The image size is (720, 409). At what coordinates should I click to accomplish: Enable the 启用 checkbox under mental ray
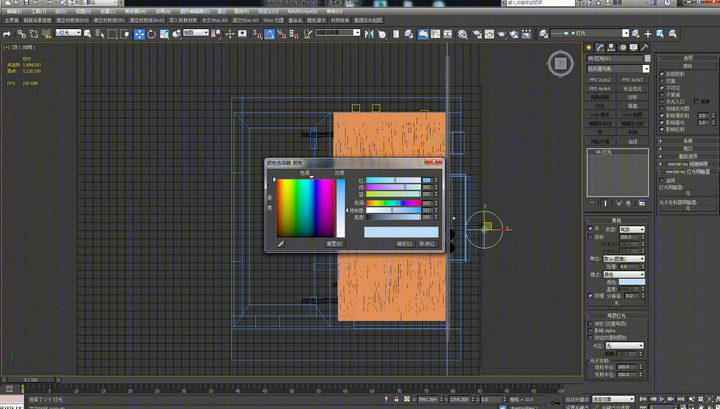tap(662, 180)
